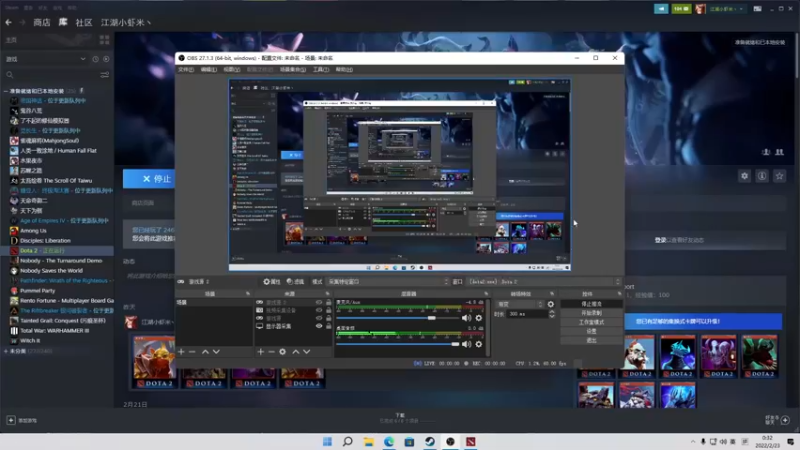Open source 属性 properties with gear icon
800x450 pixels.
pos(272,282)
